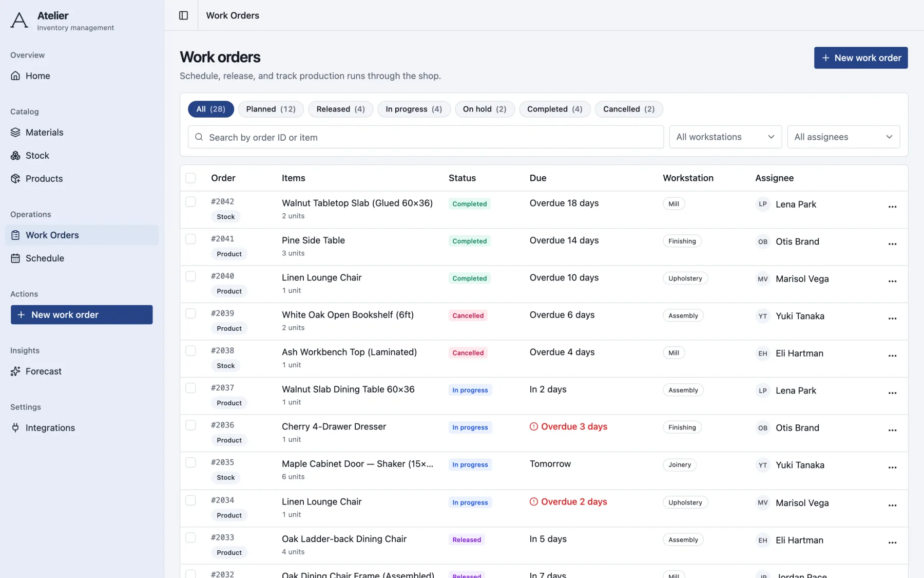Open row actions menu for order #2033
The width and height of the screenshot is (924, 578).
(892, 543)
